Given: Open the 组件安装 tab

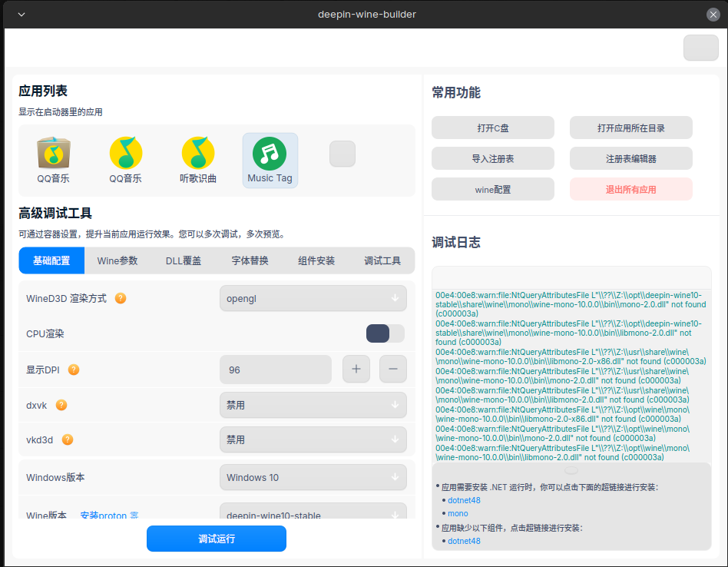Looking at the screenshot, I should (316, 260).
